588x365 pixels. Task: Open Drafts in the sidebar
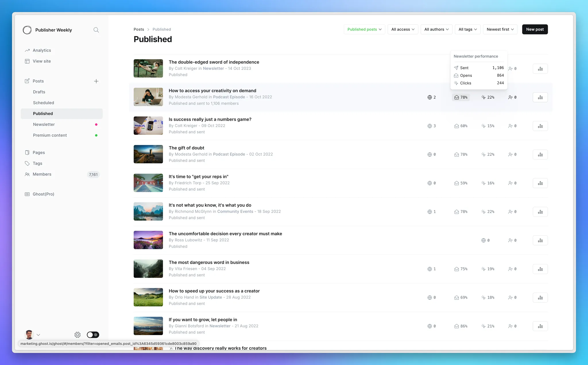39,92
